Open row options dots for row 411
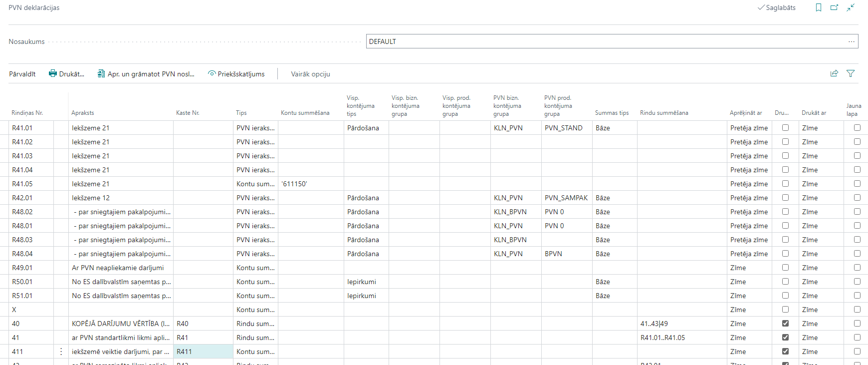Image resolution: width=868 pixels, height=365 pixels. click(61, 352)
